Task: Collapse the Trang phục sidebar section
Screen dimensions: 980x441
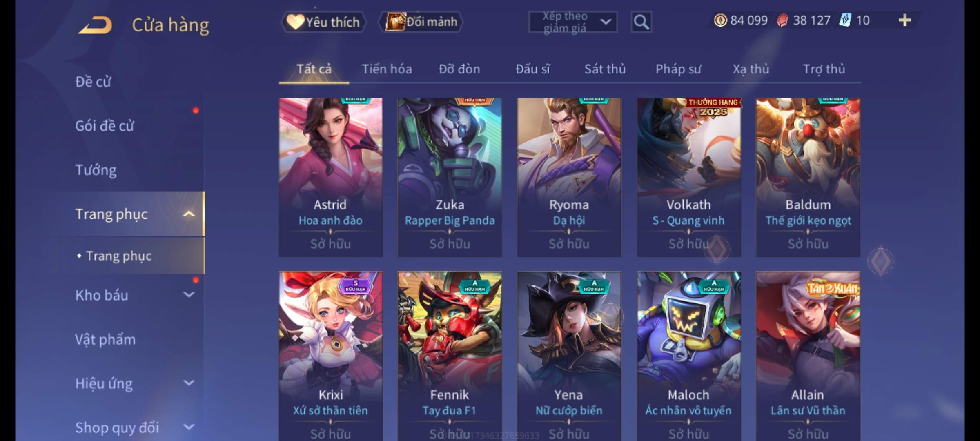Action: click(189, 214)
